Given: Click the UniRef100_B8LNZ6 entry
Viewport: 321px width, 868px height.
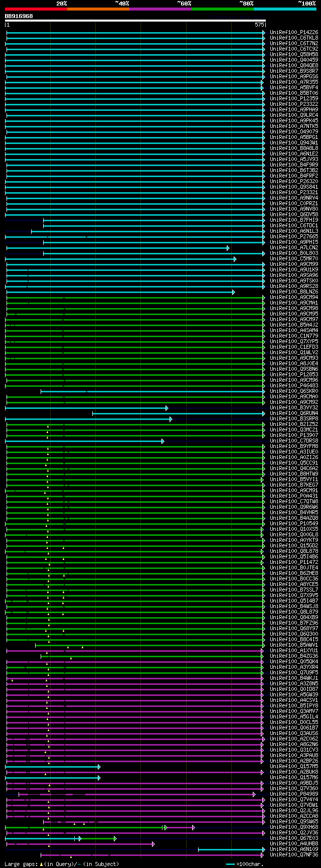Looking at the screenshot, I should coord(294,292).
